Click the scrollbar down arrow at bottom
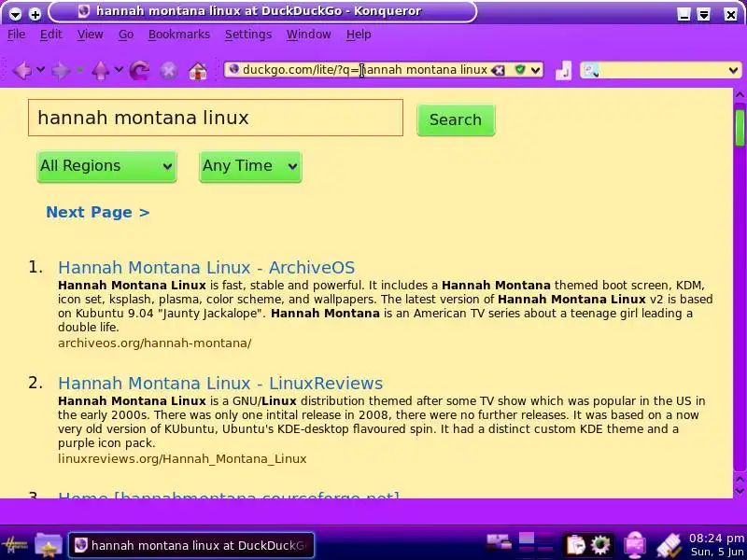 pyautogui.click(x=740, y=491)
